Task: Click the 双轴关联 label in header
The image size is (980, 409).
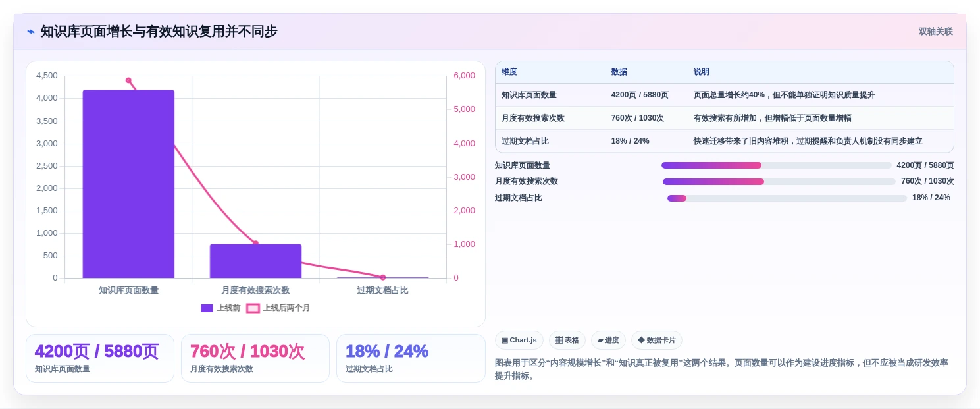Action: (935, 32)
